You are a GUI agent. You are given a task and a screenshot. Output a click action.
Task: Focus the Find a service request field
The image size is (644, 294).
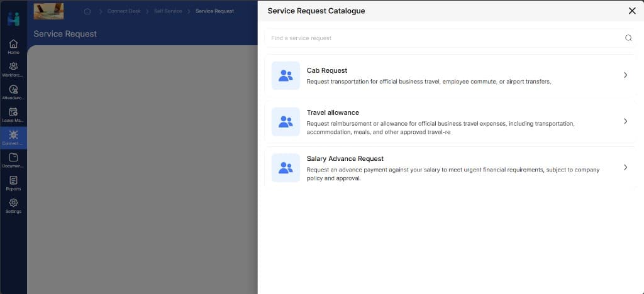(x=450, y=38)
